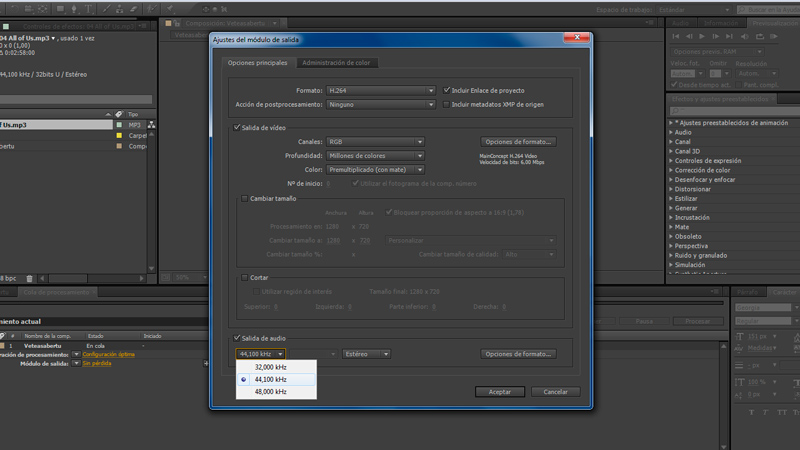Image resolution: width=800 pixels, height=450 pixels.
Task: Click the effects presets search field
Action: (735, 111)
